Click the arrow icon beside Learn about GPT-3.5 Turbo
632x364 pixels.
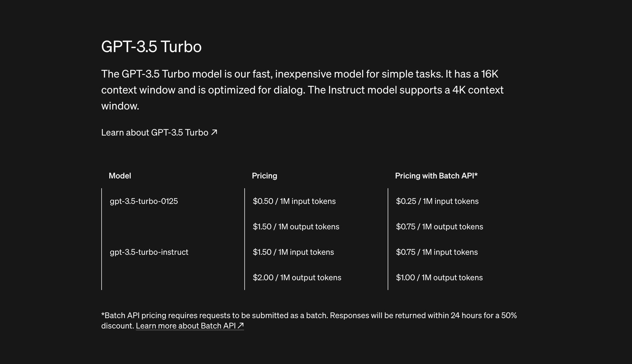point(214,132)
